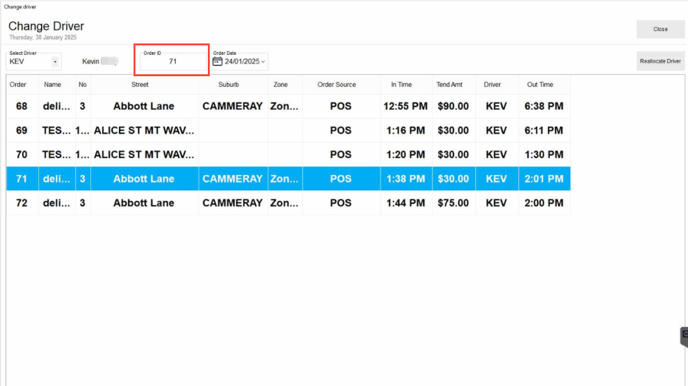Click the 1:20 PM in time
This screenshot has width=688, height=386.
click(x=405, y=154)
